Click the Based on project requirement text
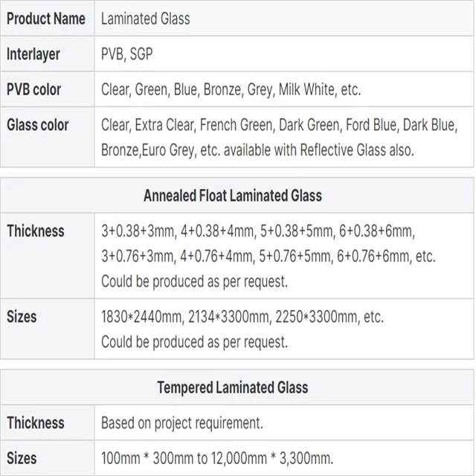The width and height of the screenshot is (476, 476). pyautogui.click(x=182, y=423)
